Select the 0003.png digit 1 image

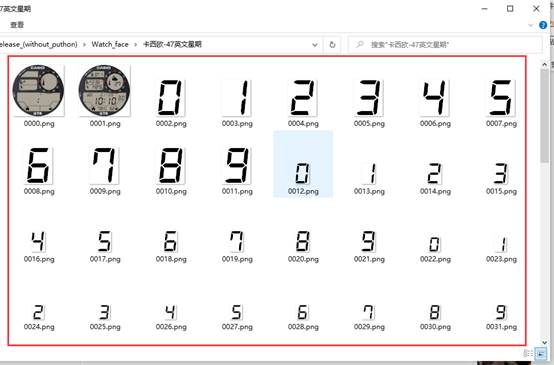tap(237, 98)
